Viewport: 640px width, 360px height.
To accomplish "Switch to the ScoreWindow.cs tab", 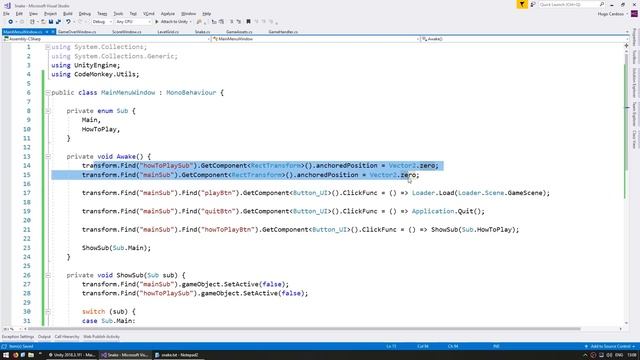I will [x=127, y=32].
